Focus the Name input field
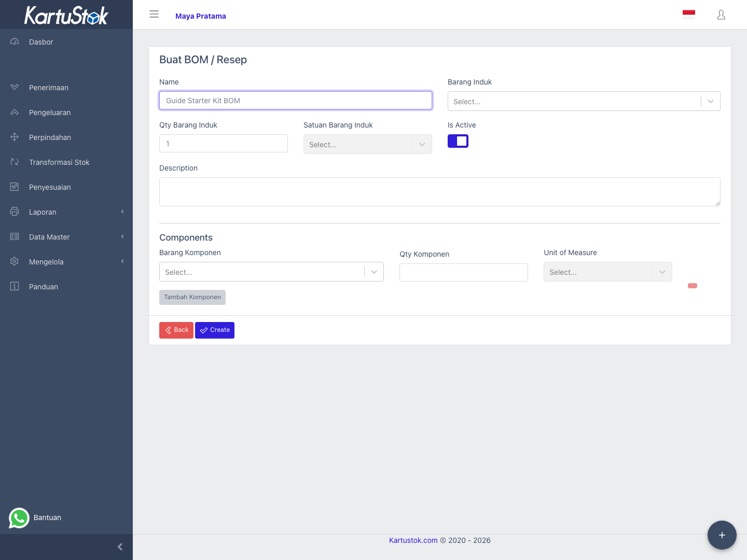This screenshot has width=747, height=560. tap(296, 101)
